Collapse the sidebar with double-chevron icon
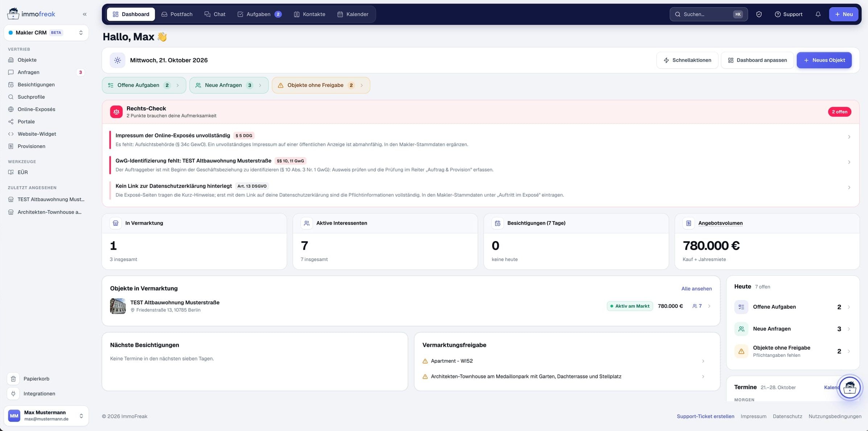 [x=85, y=14]
